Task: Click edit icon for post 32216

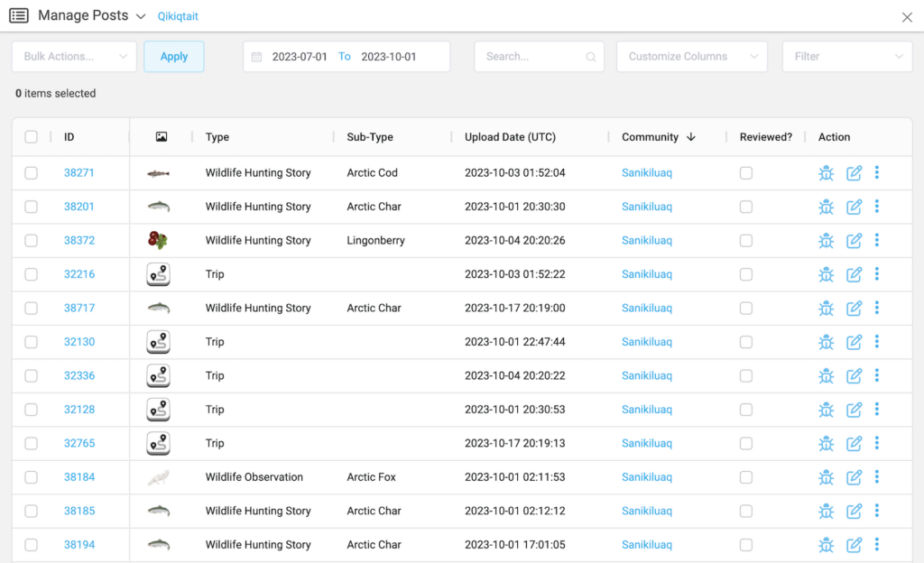Action: (854, 274)
